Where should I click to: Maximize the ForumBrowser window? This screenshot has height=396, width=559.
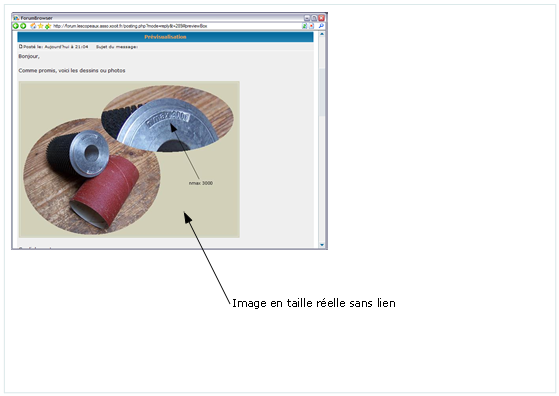314,18
